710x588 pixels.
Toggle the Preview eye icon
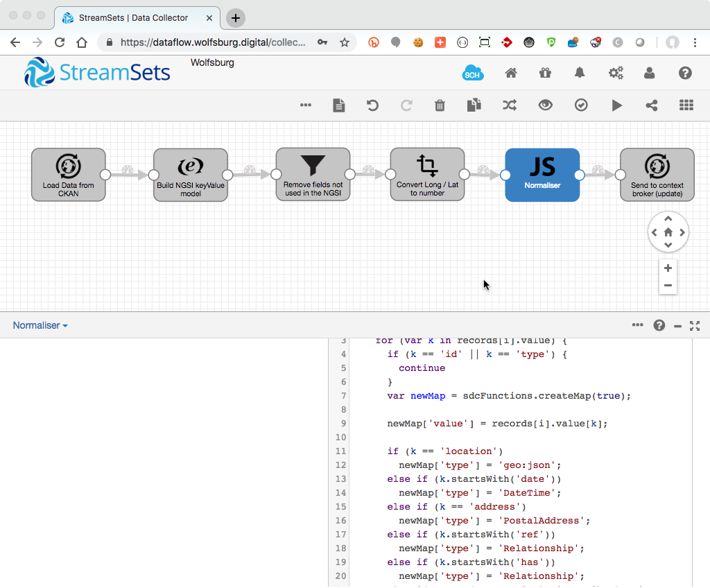(x=546, y=105)
